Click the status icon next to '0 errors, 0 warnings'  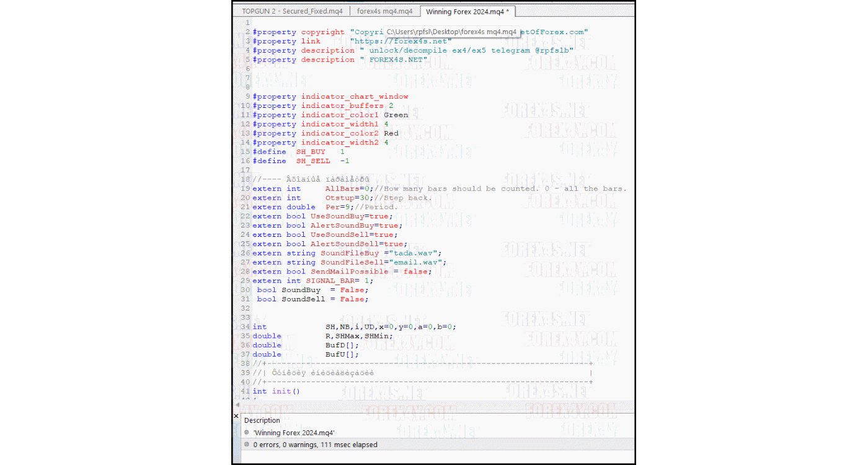coord(247,445)
